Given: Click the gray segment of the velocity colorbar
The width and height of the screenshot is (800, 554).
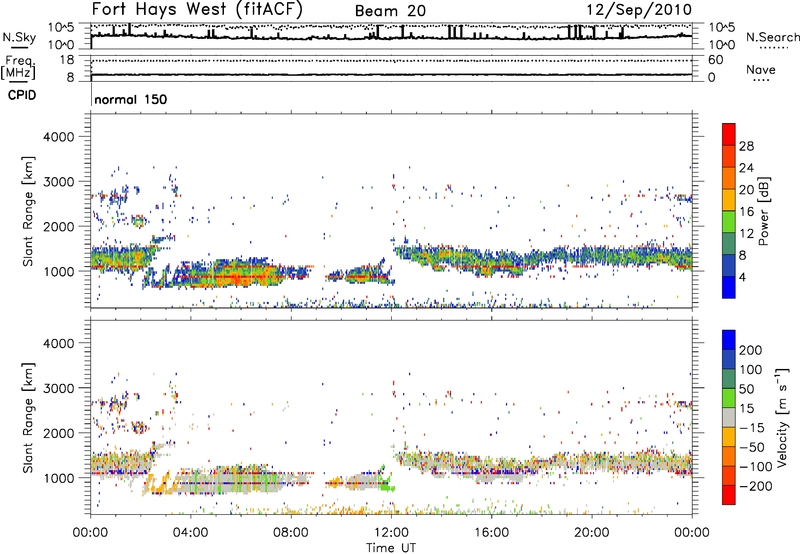Looking at the screenshot, I should [729, 417].
